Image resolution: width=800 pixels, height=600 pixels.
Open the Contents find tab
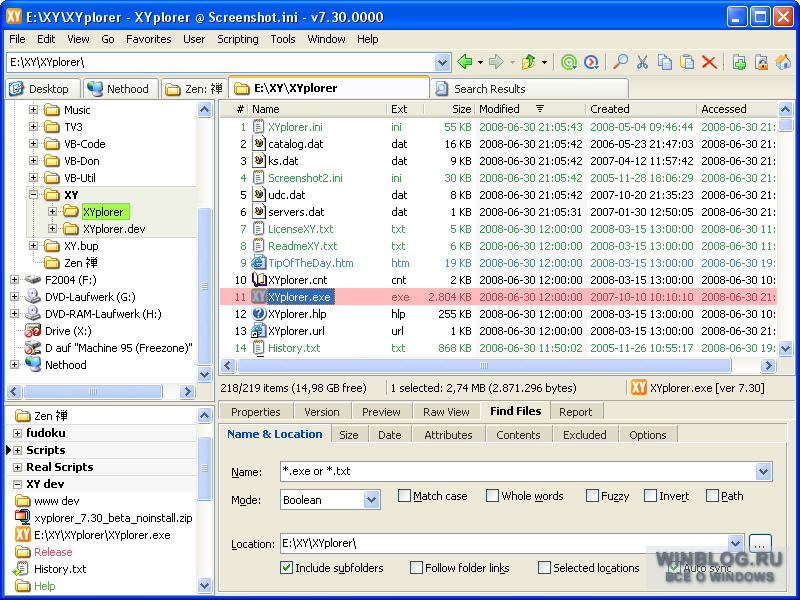[x=518, y=435]
